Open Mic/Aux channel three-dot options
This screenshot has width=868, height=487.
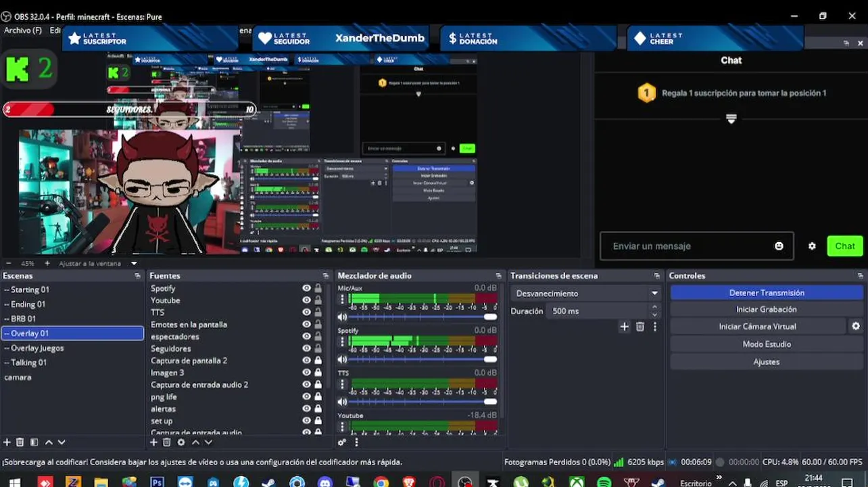coord(342,299)
